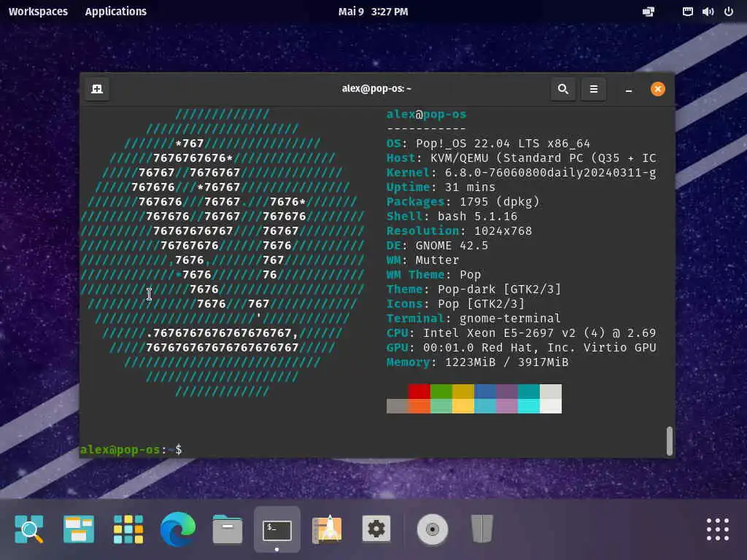The width and height of the screenshot is (747, 560).
Task: Click the Theme value 'Pop-dark [GTK2/3]'
Action: (x=499, y=289)
